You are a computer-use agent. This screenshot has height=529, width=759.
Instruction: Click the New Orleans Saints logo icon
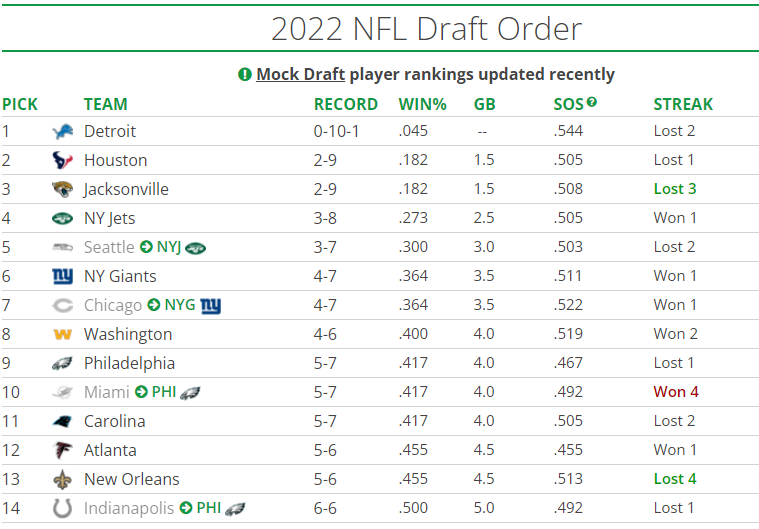[63, 480]
